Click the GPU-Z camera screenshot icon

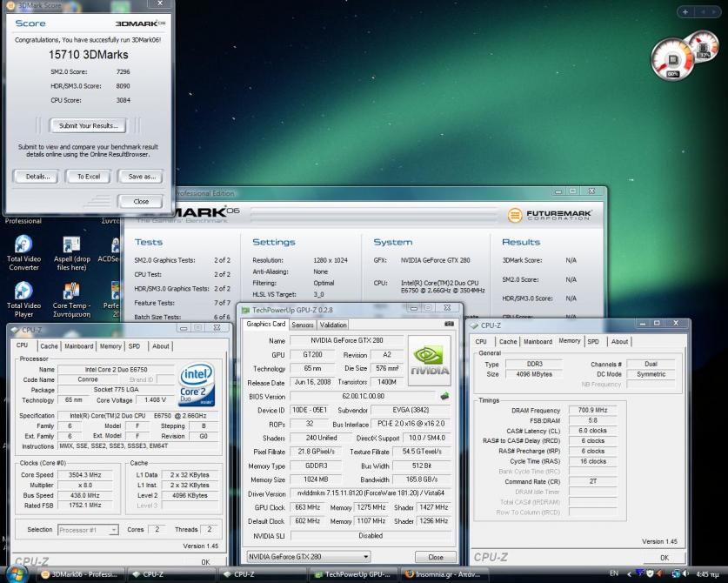click(x=449, y=324)
